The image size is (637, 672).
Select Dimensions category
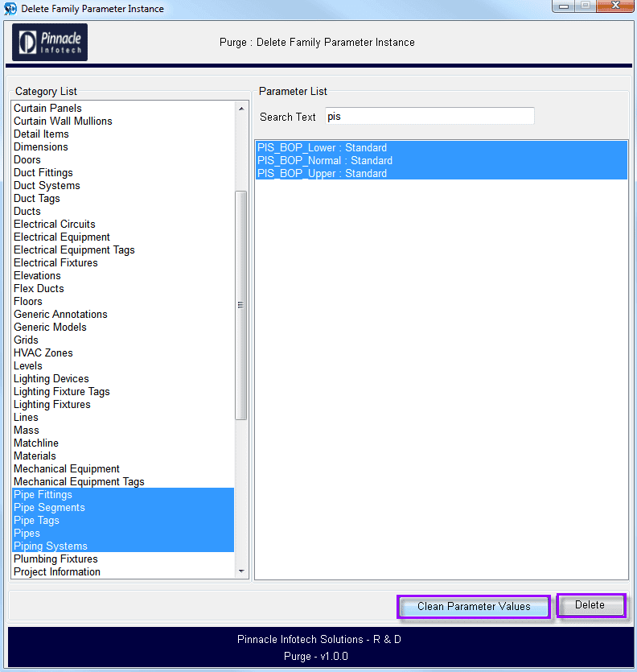coord(123,146)
